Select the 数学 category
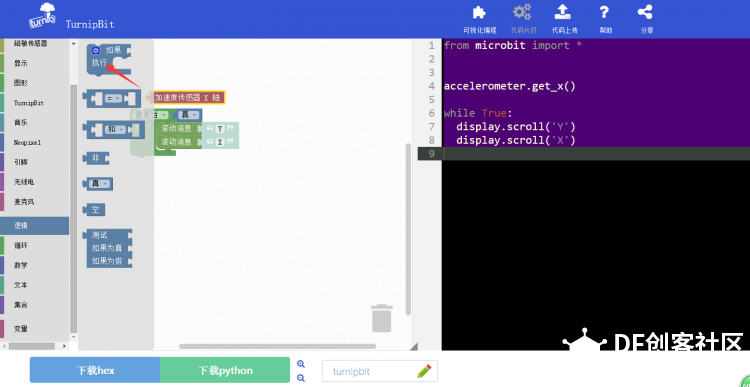 [x=34, y=265]
